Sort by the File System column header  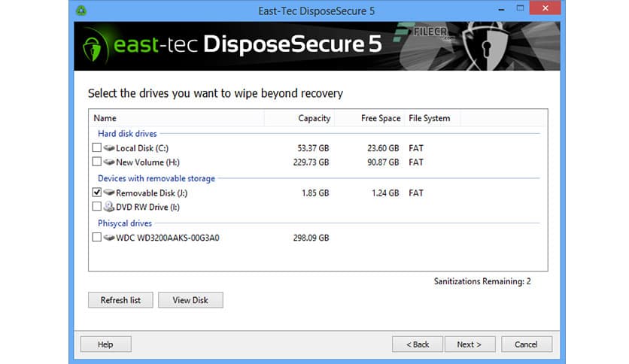pyautogui.click(x=432, y=118)
